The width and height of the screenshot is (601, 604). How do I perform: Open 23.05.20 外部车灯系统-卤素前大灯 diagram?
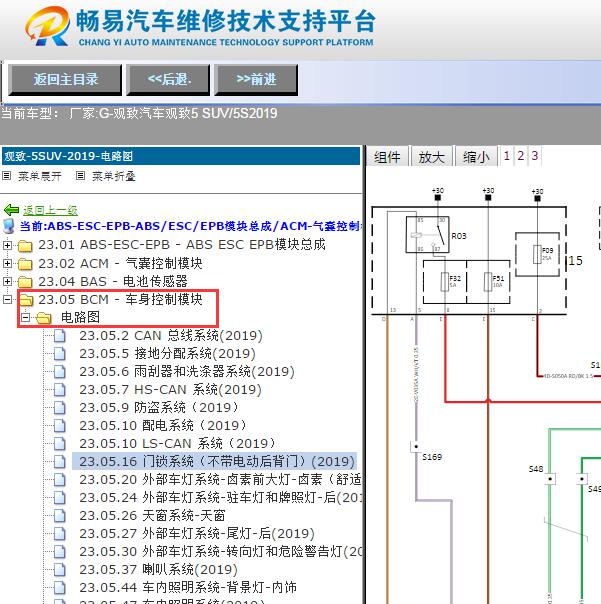pyautogui.click(x=220, y=480)
